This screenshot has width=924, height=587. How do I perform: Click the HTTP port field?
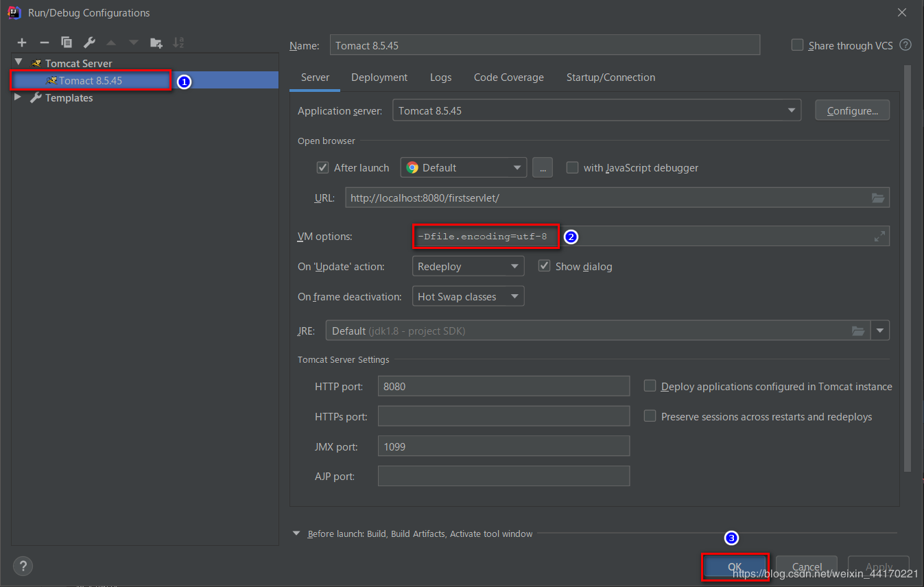[504, 386]
